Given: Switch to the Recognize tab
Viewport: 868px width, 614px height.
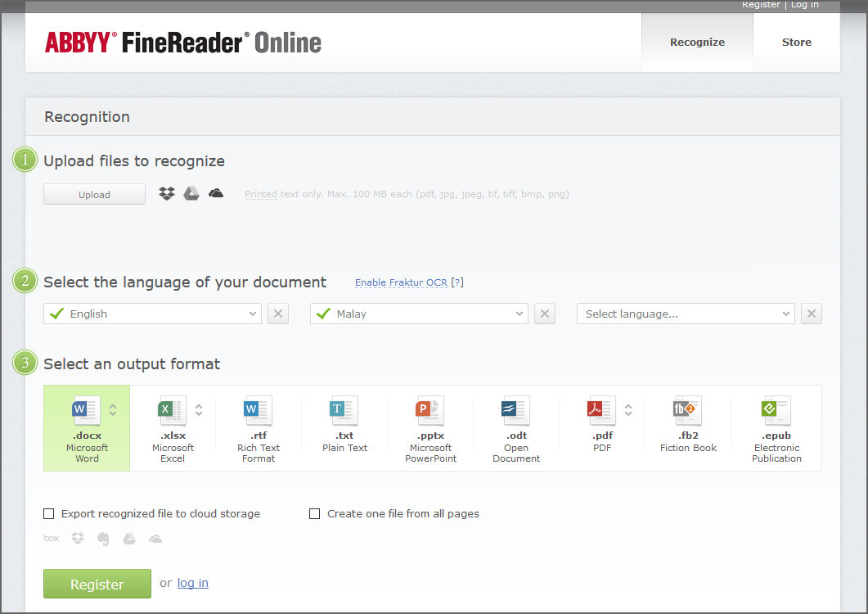Looking at the screenshot, I should click(698, 42).
